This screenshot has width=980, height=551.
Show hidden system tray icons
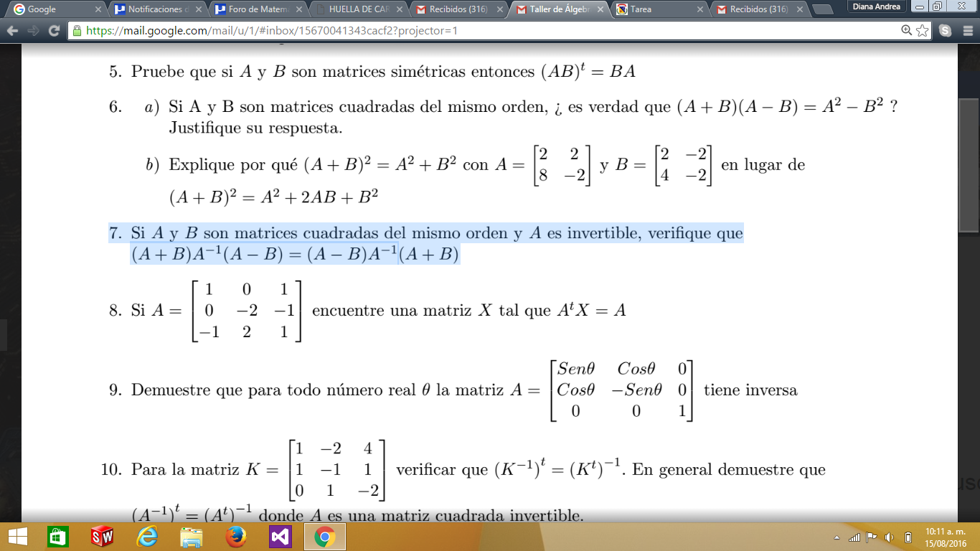[837, 537]
